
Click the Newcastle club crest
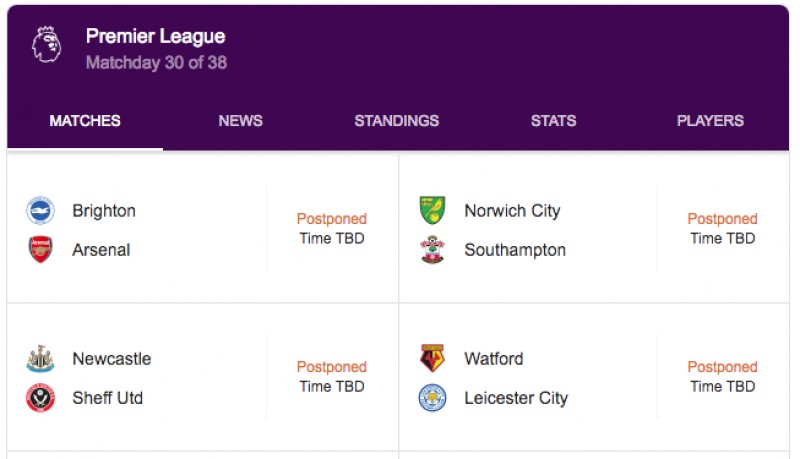pyautogui.click(x=40, y=359)
